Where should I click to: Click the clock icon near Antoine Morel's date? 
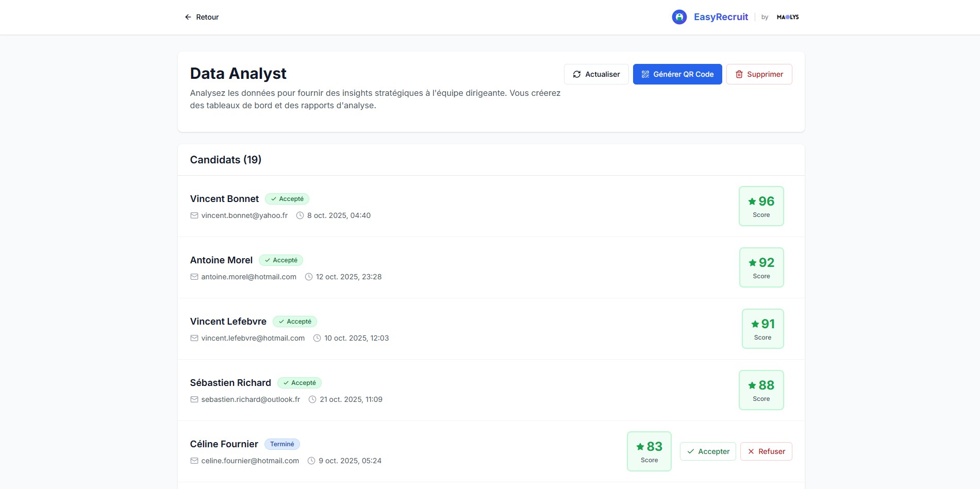click(x=308, y=277)
